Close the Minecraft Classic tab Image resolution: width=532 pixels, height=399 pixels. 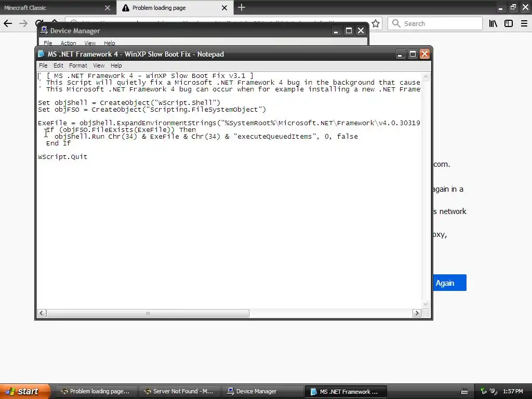(x=107, y=7)
